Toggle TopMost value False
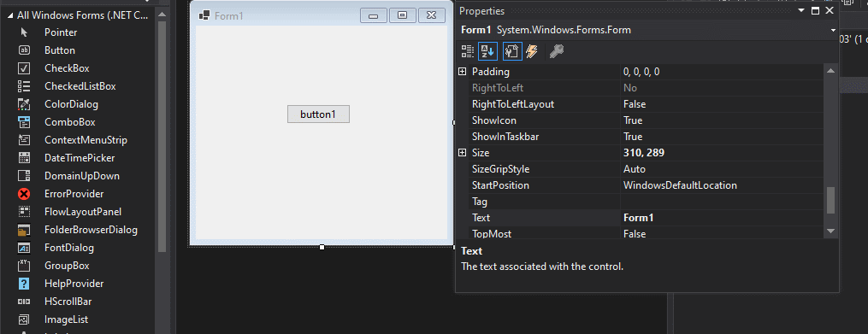Image resolution: width=868 pixels, height=334 pixels. [635, 234]
